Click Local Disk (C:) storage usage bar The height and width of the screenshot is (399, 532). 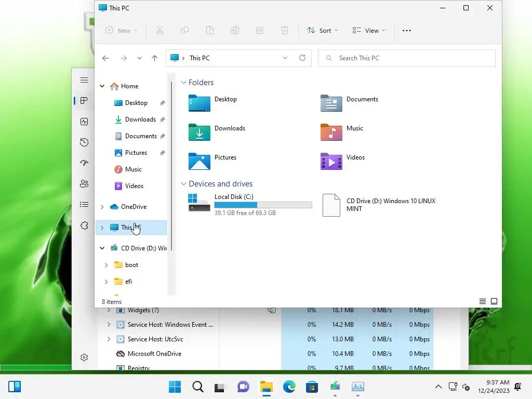pos(263,205)
